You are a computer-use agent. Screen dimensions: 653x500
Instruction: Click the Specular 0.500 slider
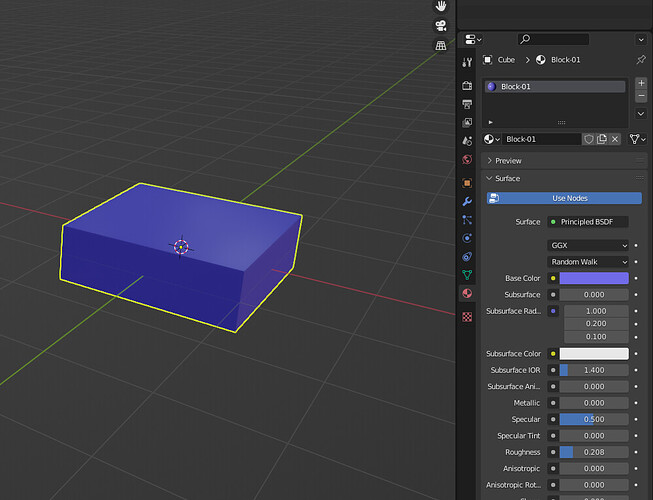pos(594,419)
